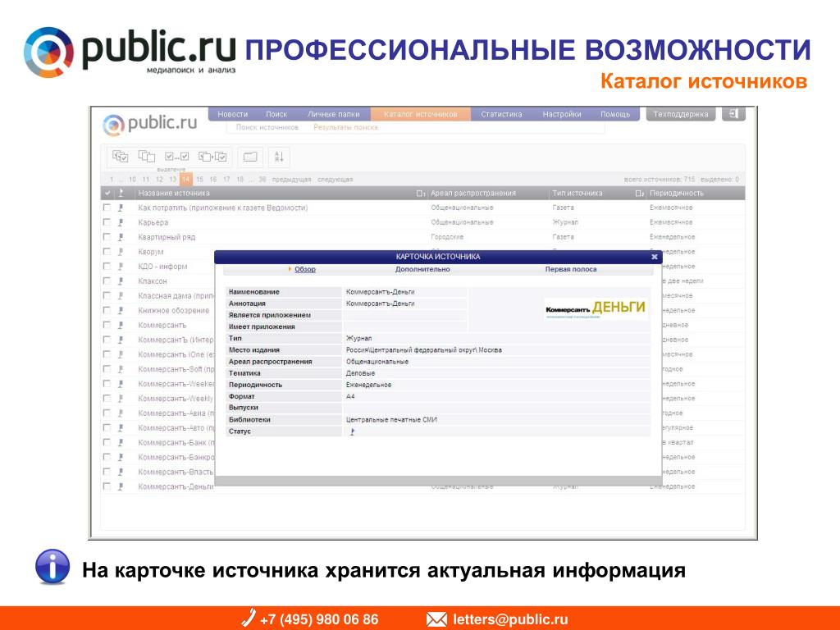Open the Карьера source name
The width and height of the screenshot is (840, 630).
pos(153,222)
